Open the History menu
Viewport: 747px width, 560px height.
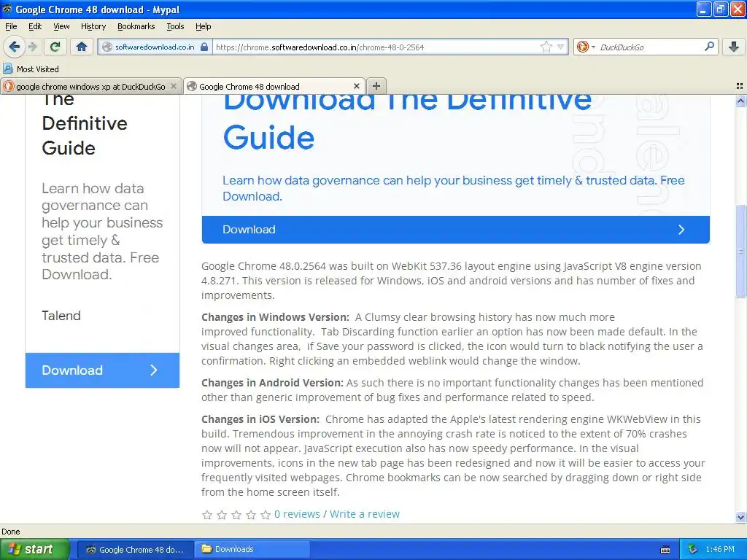click(93, 26)
